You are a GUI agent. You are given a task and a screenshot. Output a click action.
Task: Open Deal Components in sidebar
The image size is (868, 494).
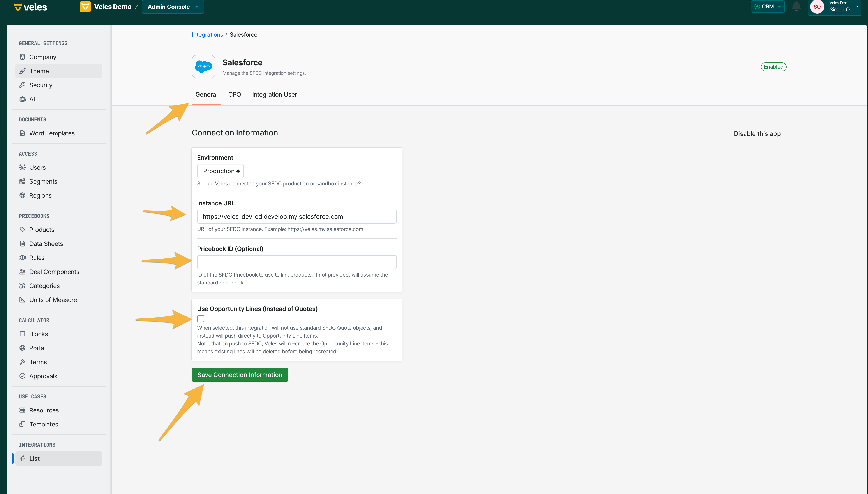[59, 272]
